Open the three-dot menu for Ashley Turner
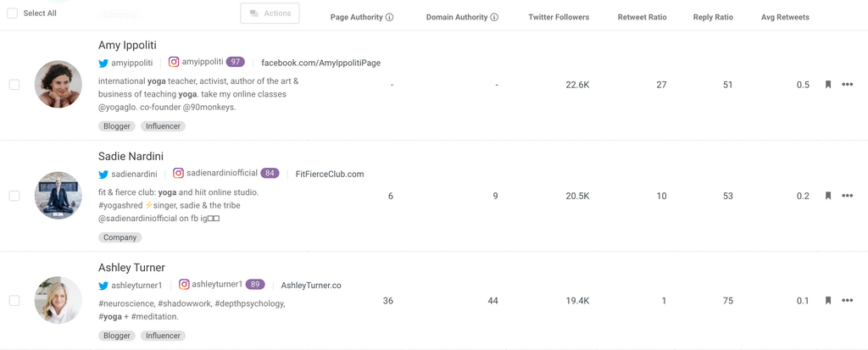Viewport: 868px width, 350px height. pyautogui.click(x=847, y=301)
